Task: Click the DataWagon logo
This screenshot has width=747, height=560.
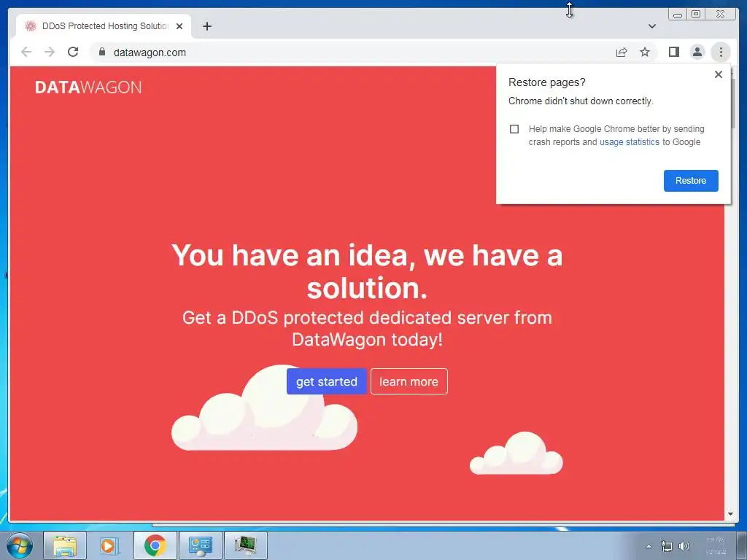Action: coord(88,87)
